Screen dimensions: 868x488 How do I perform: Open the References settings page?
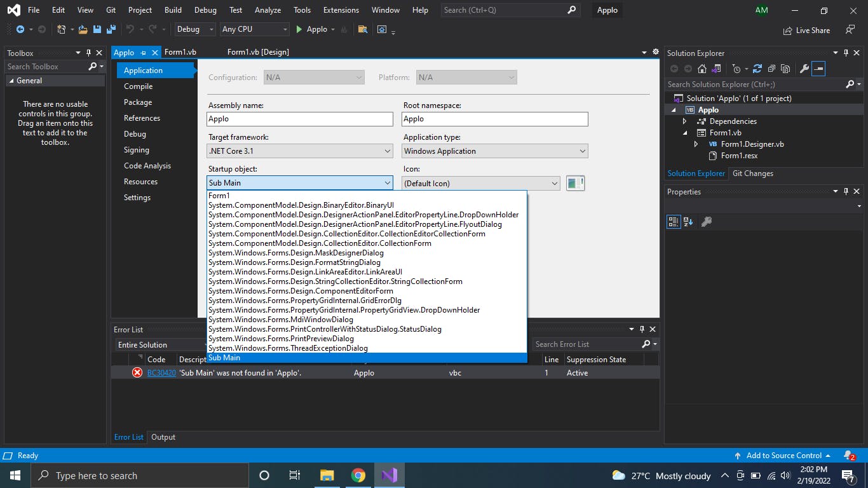pos(142,118)
